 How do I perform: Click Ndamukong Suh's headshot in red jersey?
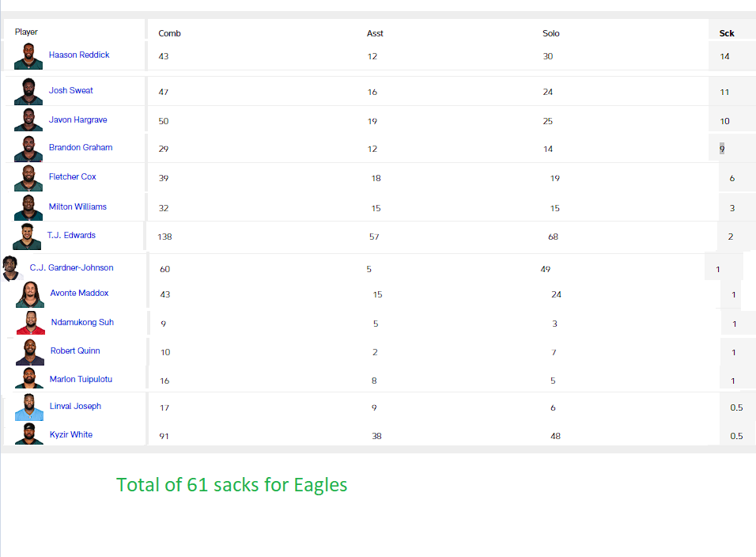click(x=30, y=323)
